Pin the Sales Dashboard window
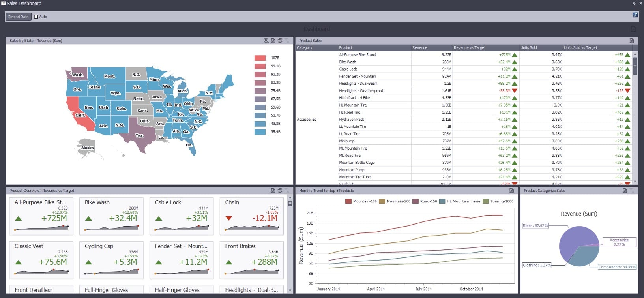644x298 pixels. (x=634, y=3)
